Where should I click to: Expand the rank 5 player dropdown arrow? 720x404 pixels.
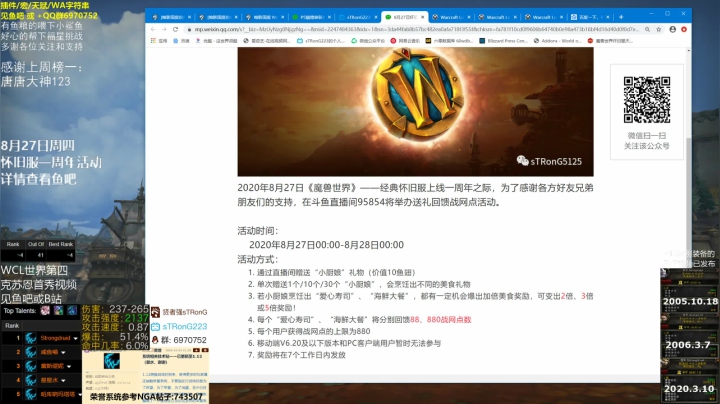[x=79, y=394]
